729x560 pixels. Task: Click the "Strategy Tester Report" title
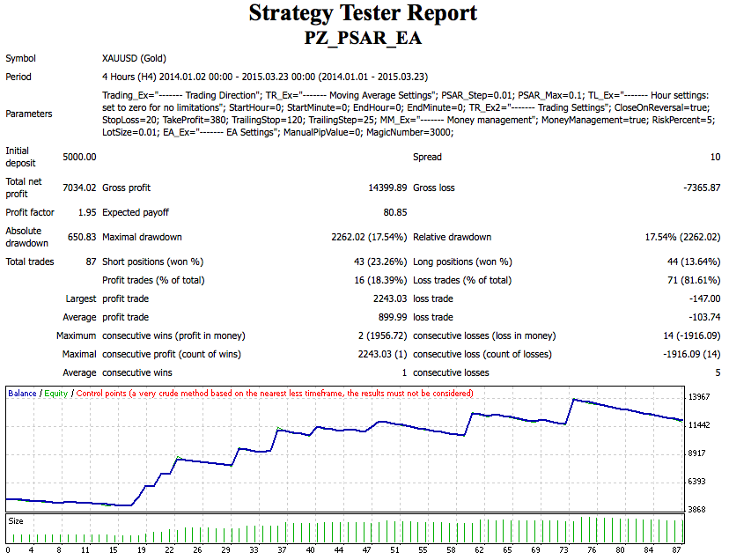(x=363, y=13)
